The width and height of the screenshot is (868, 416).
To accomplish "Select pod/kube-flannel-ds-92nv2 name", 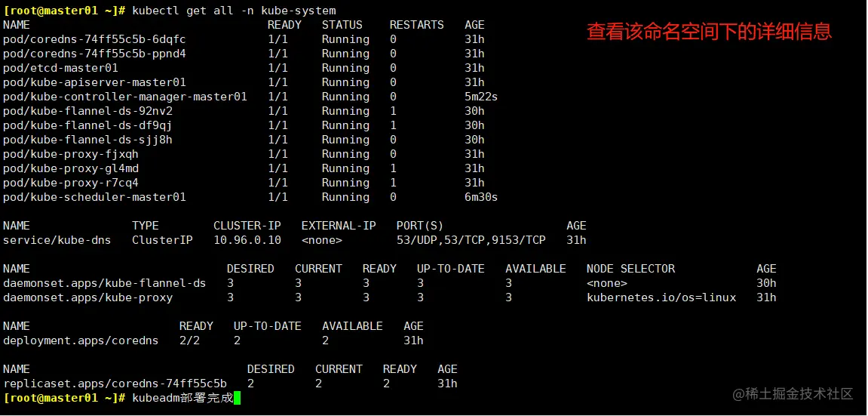I will [x=87, y=111].
